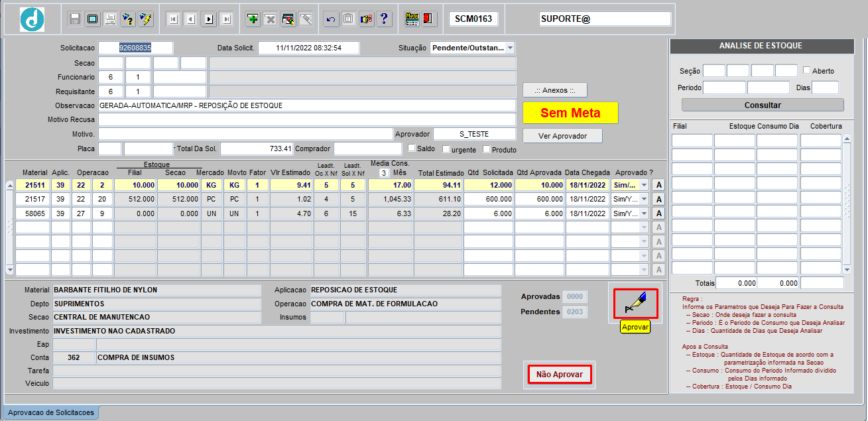This screenshot has height=421, width=868.
Task: Toggle the Produto checkbox
Action: (487, 149)
